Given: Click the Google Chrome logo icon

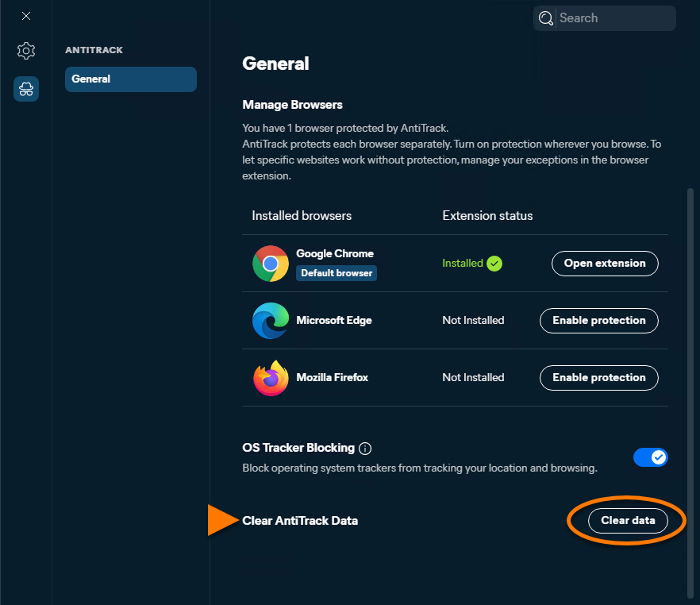Looking at the screenshot, I should click(271, 264).
